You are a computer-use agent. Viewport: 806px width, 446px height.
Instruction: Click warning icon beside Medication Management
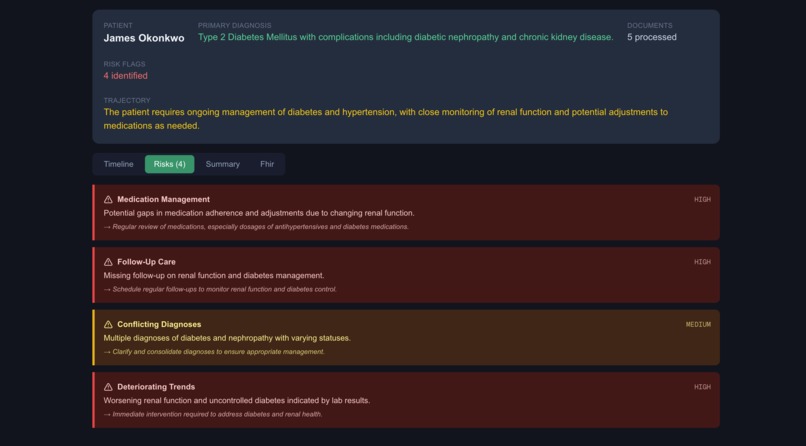click(108, 199)
